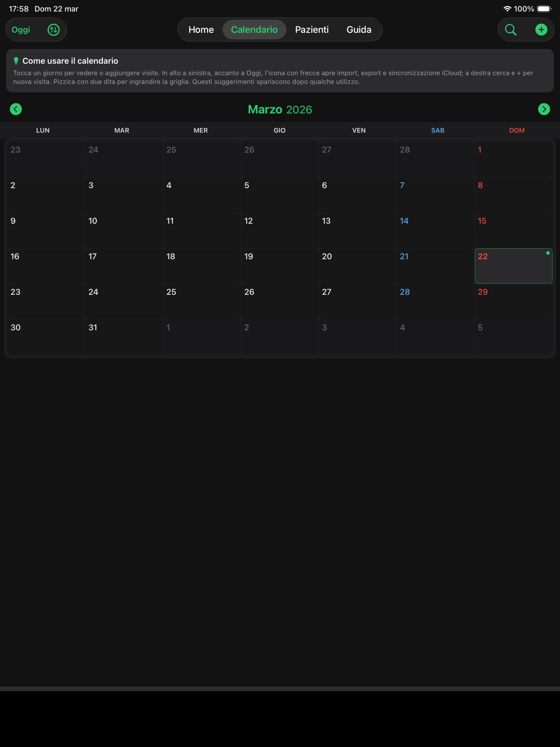This screenshot has height=747, width=560.
Task: Select Sunday March 8
Action: click(513, 195)
